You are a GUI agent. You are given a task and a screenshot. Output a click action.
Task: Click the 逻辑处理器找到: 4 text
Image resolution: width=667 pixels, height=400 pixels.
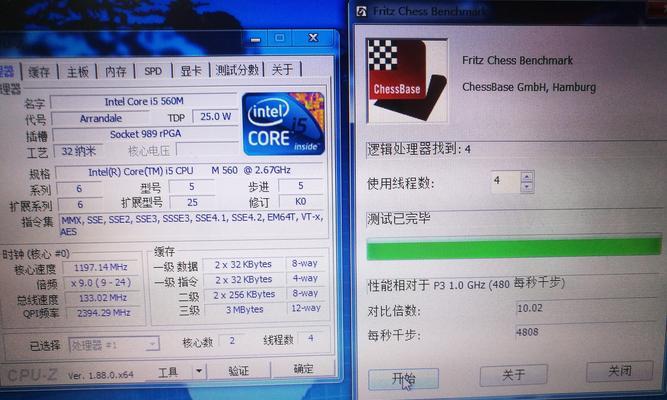tap(419, 149)
